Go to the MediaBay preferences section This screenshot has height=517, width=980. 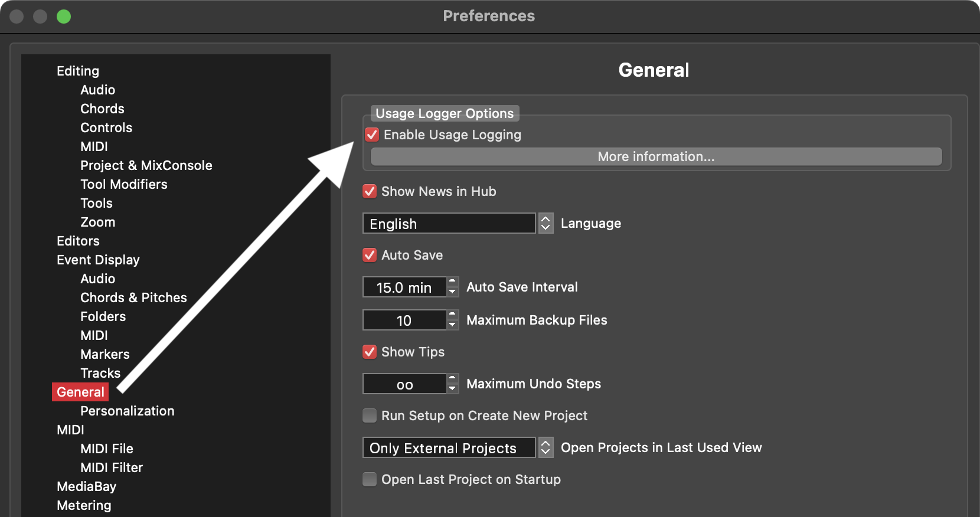[86, 487]
